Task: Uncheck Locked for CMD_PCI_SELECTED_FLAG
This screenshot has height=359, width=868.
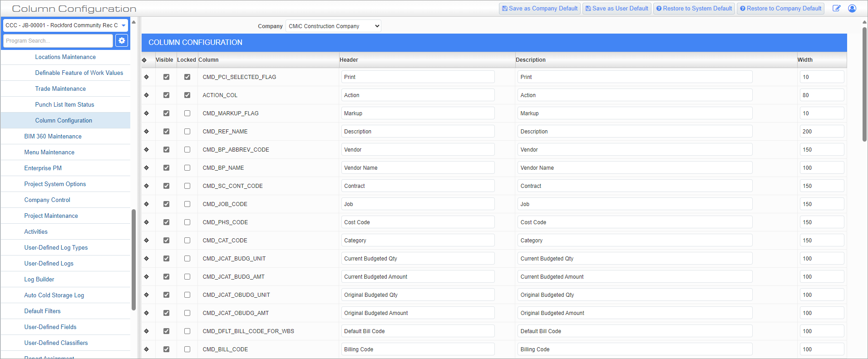Action: coord(187,77)
